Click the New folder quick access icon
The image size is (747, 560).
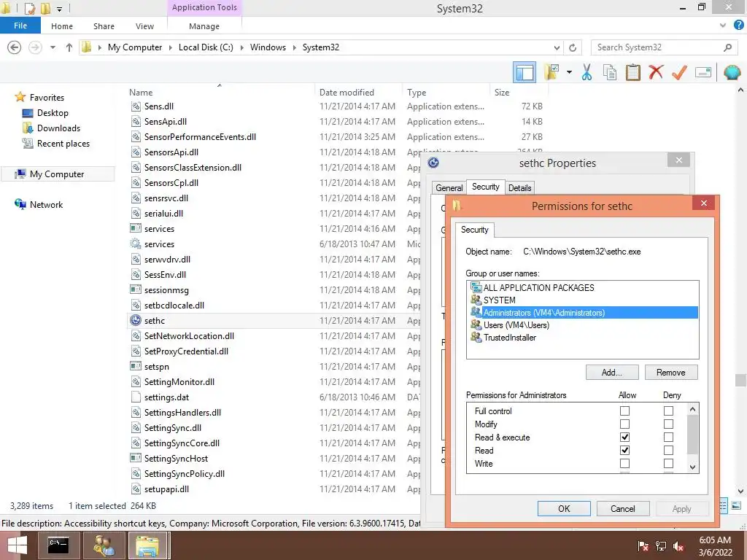point(45,8)
